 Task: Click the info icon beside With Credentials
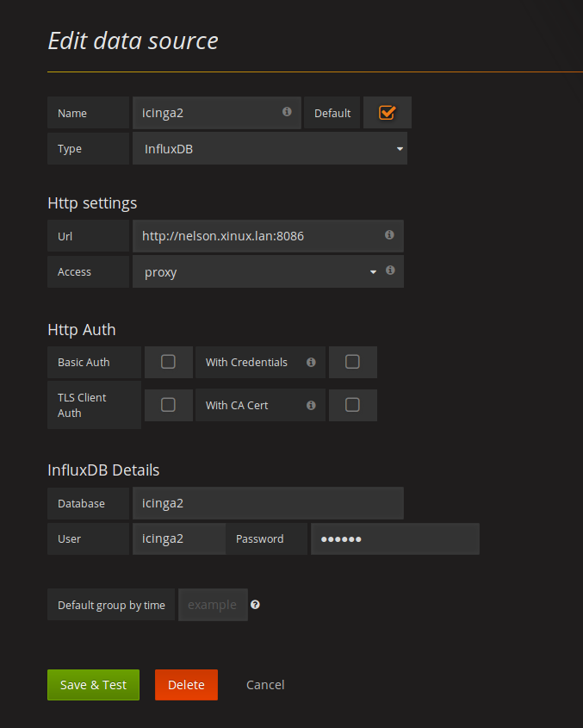310,362
